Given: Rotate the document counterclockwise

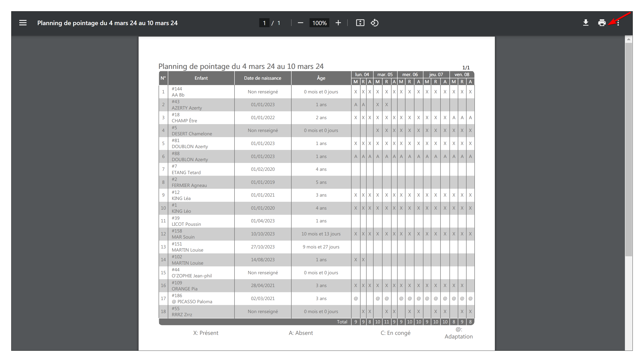Looking at the screenshot, I should click(x=374, y=23).
